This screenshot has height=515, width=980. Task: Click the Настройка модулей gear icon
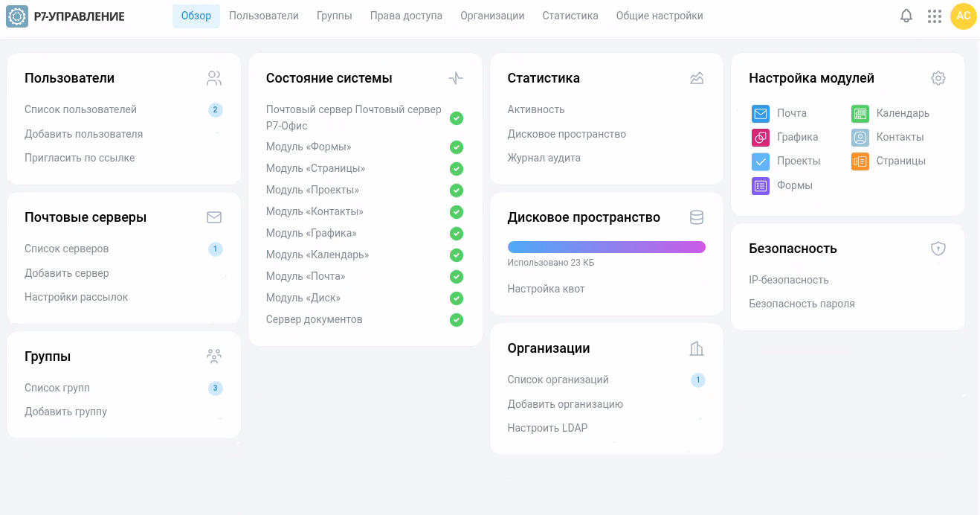[x=938, y=78]
